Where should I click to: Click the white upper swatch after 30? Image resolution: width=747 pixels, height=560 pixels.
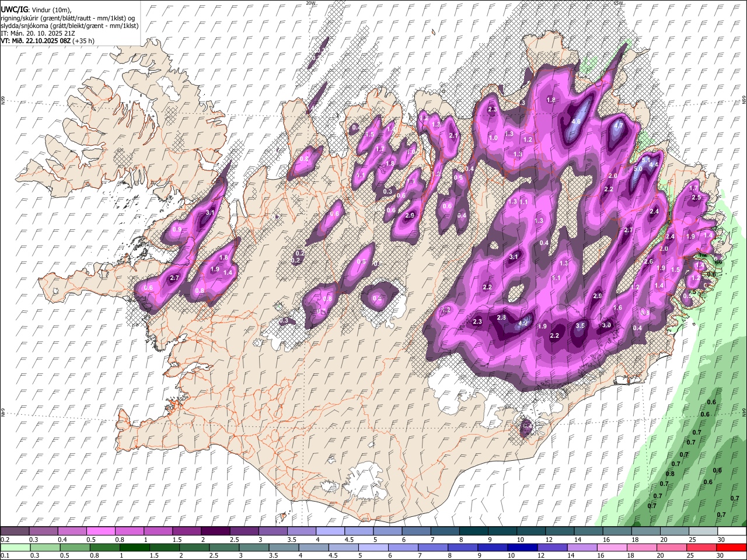tap(731, 531)
